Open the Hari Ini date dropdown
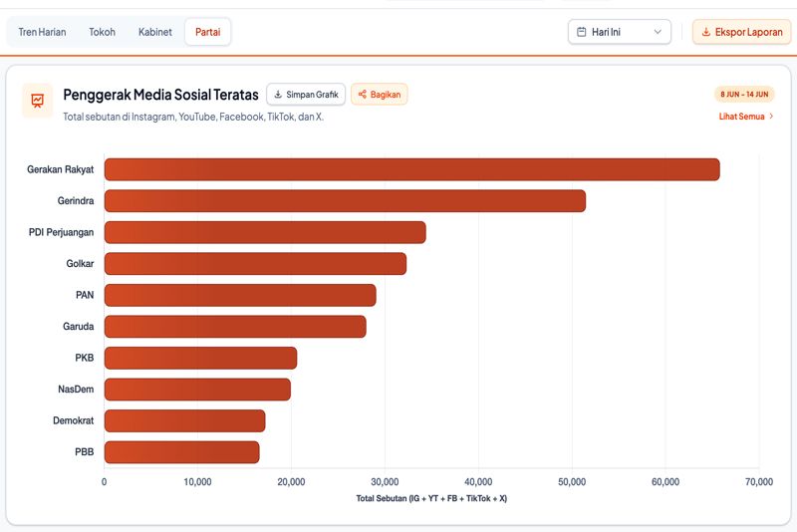The width and height of the screenshot is (797, 532). pos(619,32)
